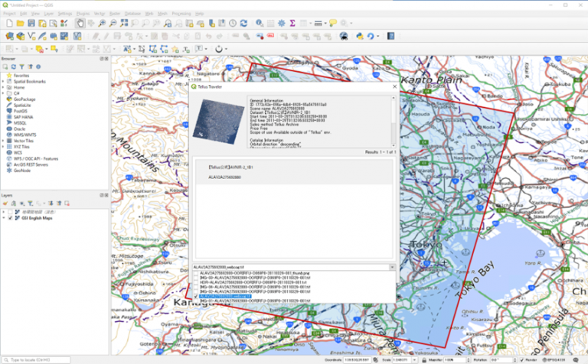Click the Coordinate field in status bar

357,360
